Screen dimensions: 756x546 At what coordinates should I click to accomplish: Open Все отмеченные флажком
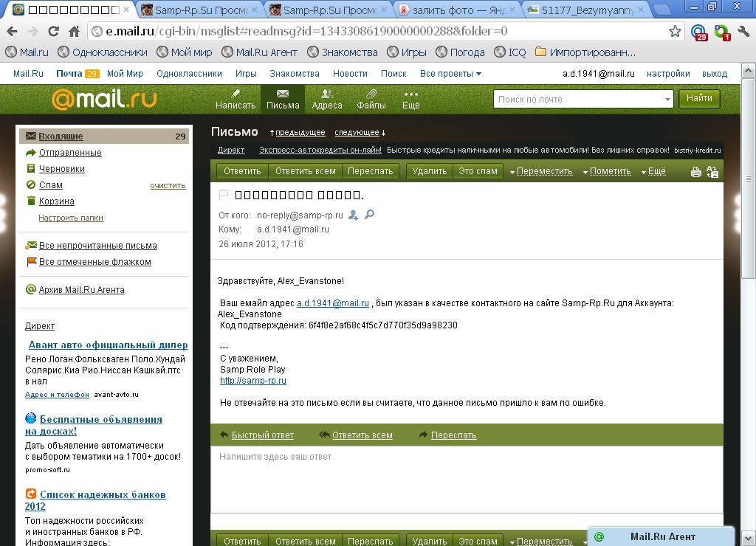click(95, 262)
